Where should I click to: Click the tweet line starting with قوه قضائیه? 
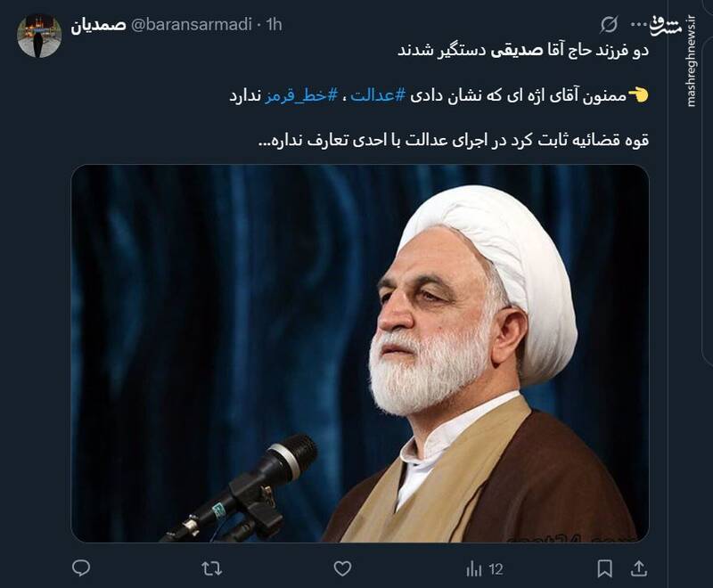point(454,141)
